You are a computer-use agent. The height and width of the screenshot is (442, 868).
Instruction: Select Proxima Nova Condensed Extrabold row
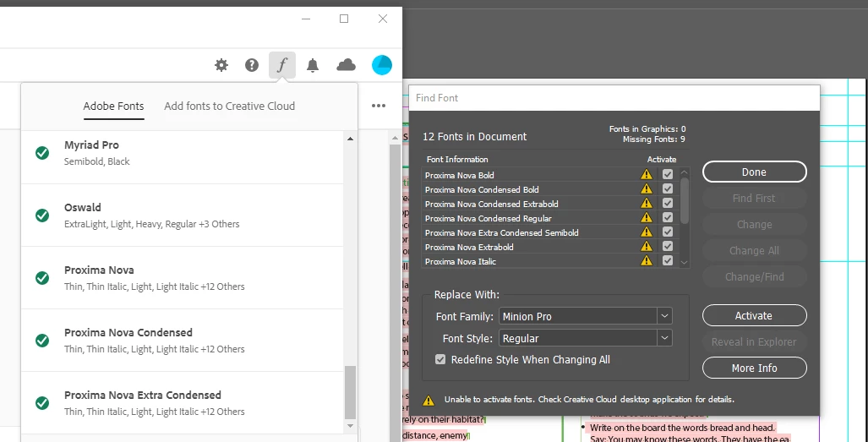pos(550,204)
